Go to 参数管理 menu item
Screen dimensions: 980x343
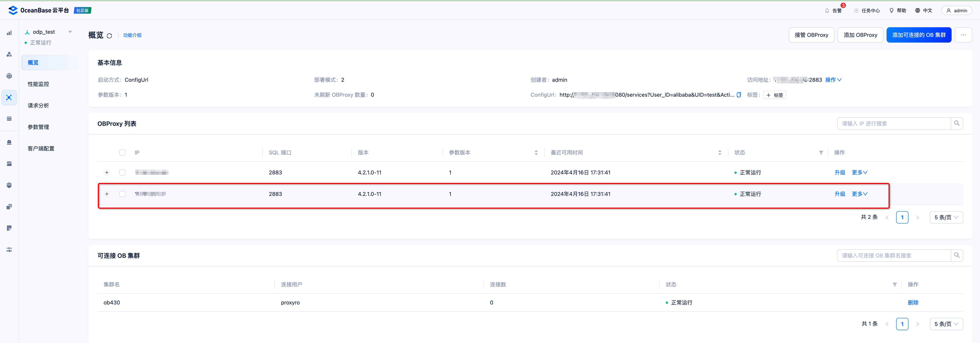coord(38,127)
